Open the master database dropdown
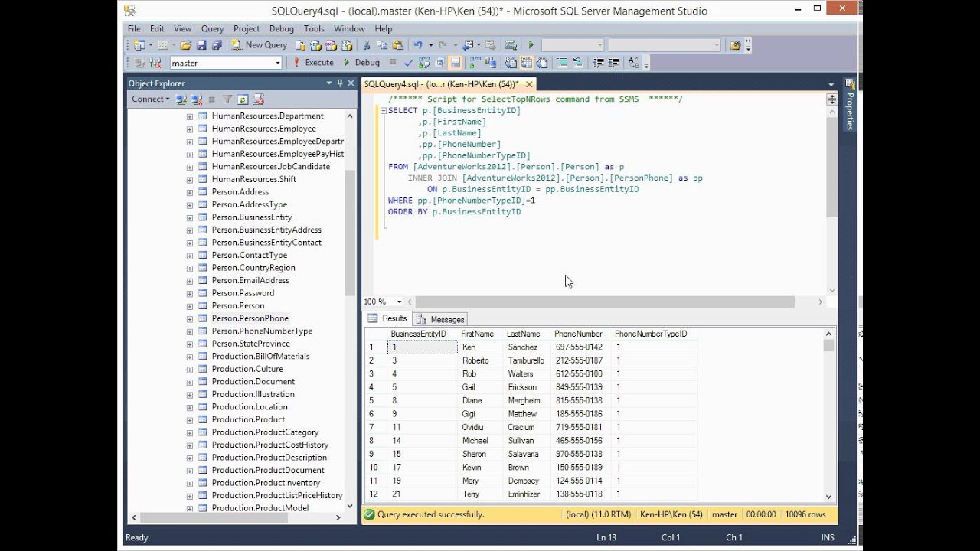 (277, 63)
